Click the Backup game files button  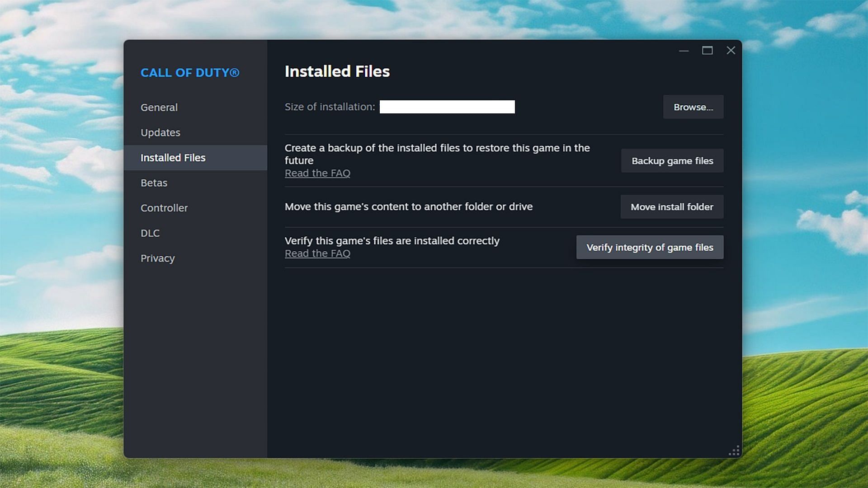pos(672,160)
